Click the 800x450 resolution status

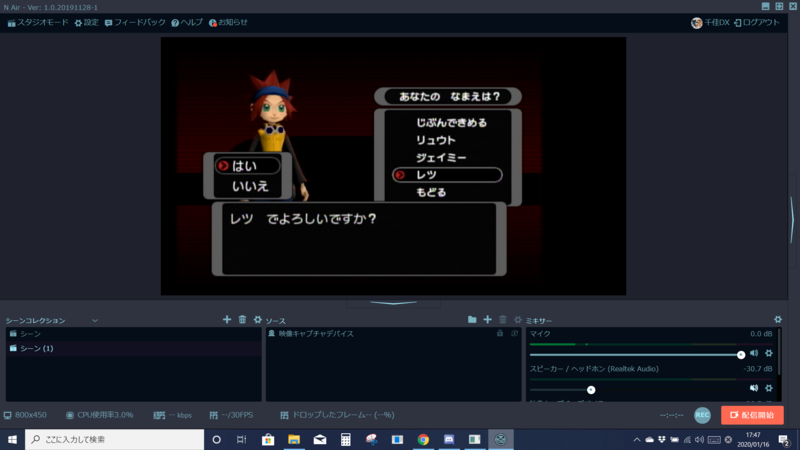point(26,415)
